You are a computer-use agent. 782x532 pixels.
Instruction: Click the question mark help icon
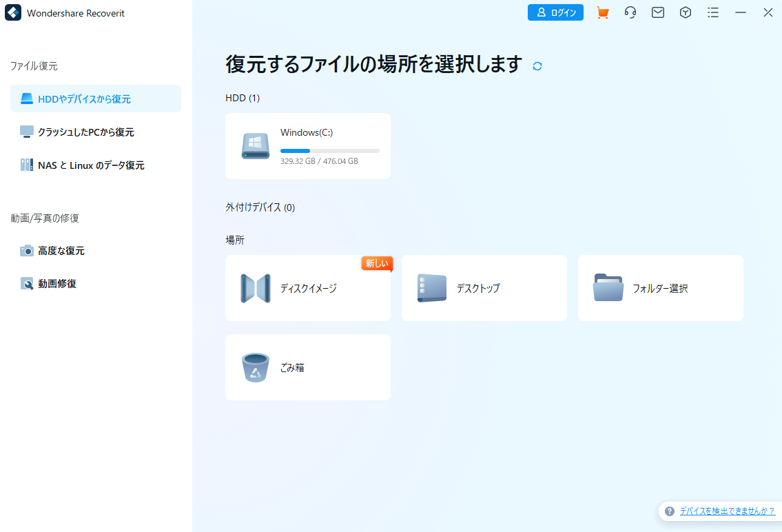[670, 511]
